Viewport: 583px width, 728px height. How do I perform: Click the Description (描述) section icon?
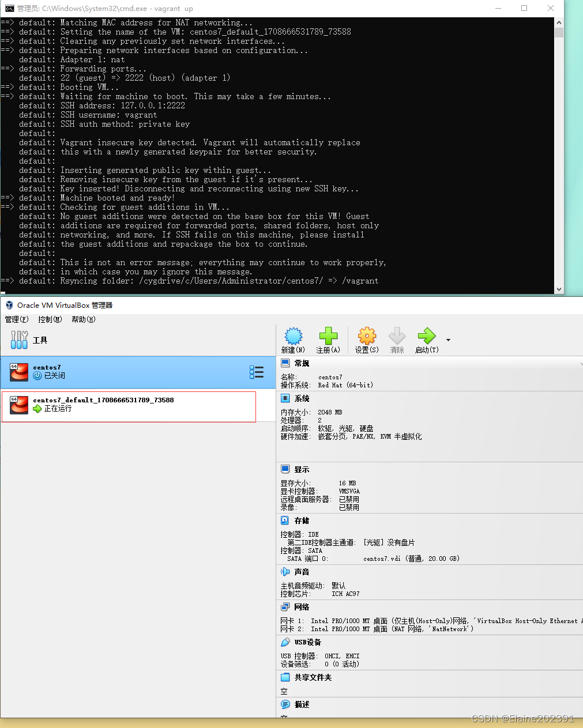click(x=285, y=704)
